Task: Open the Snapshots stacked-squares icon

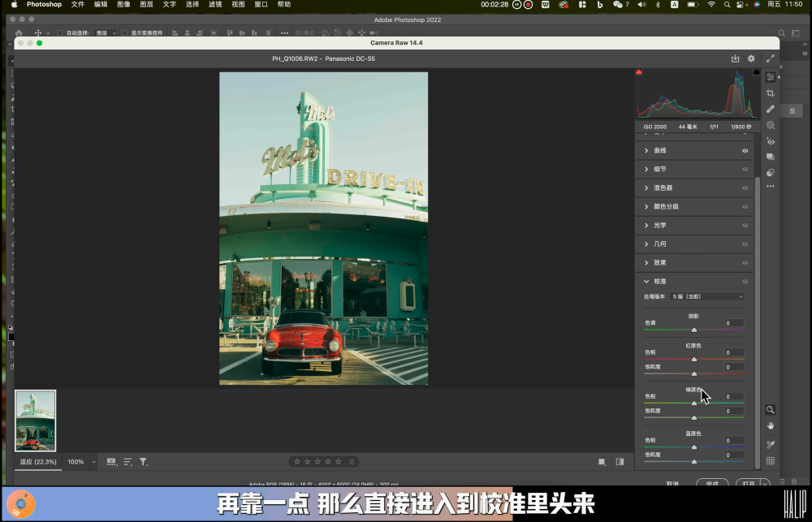Action: click(x=770, y=157)
